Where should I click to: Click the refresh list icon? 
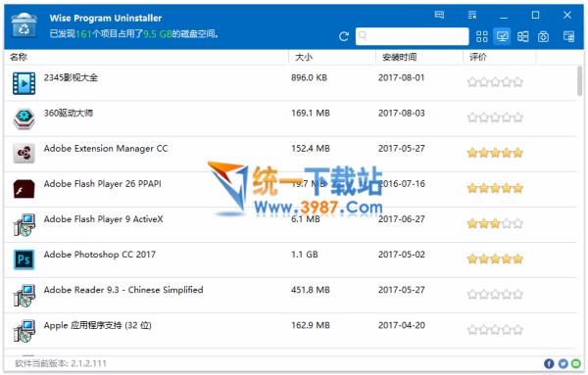point(344,36)
